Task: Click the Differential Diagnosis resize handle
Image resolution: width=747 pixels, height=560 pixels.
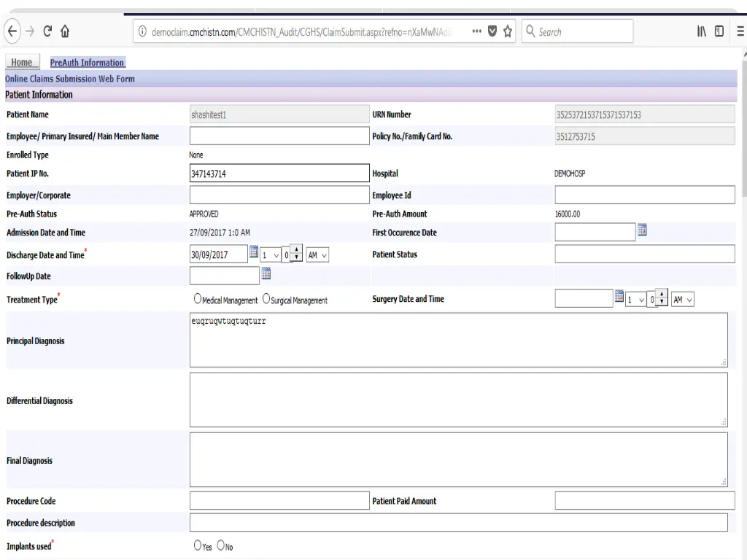Action: 724,423
